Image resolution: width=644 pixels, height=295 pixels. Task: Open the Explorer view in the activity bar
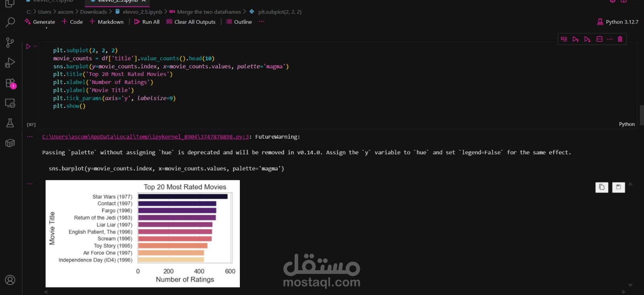[x=10, y=4]
